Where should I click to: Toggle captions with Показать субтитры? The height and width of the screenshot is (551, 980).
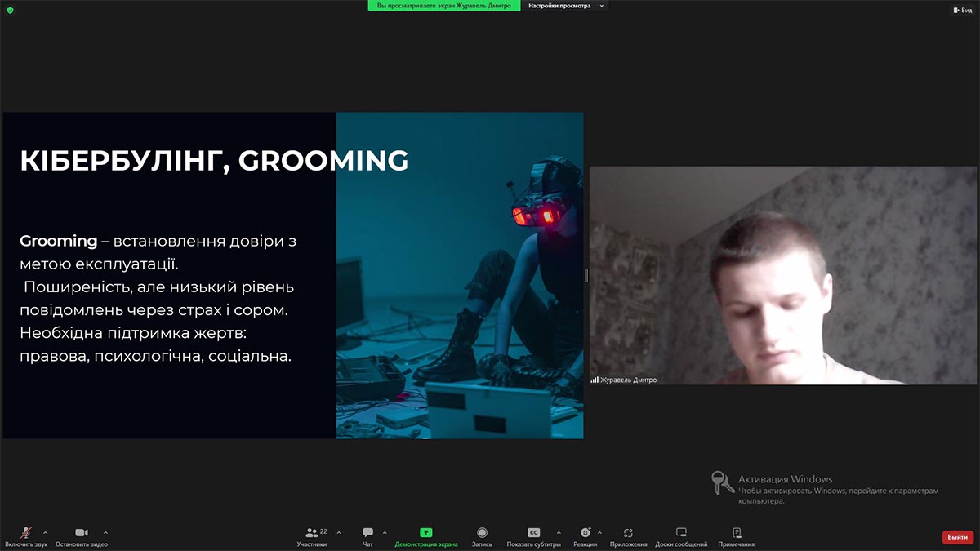[x=533, y=533]
